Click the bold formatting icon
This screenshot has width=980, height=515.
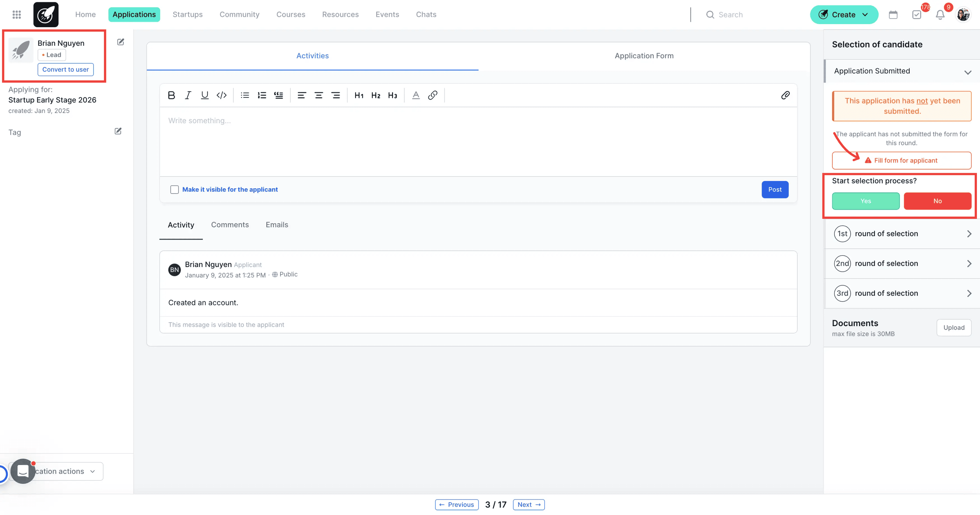pyautogui.click(x=171, y=95)
